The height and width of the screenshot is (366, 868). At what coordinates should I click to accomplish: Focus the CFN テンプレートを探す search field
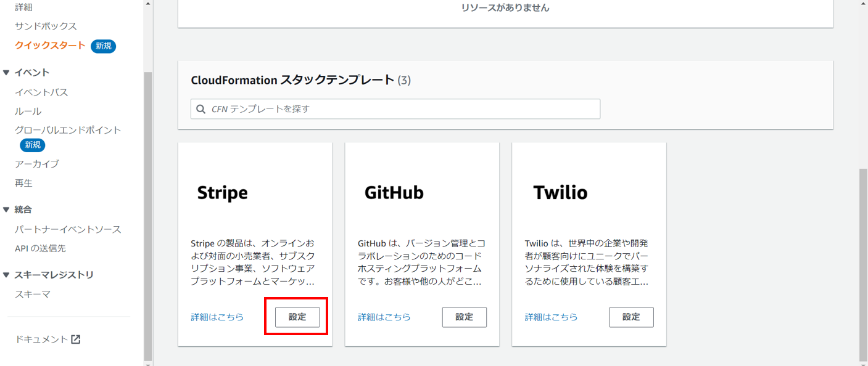395,109
